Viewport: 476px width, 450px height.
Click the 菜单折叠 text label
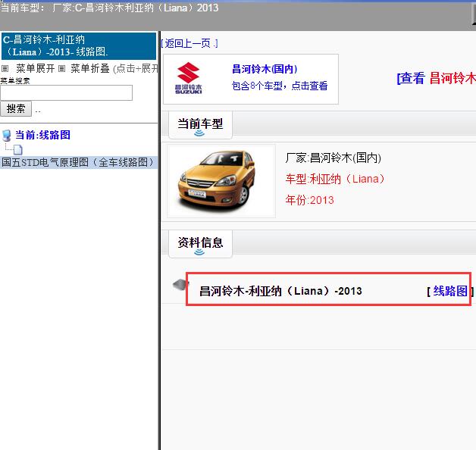pos(90,69)
